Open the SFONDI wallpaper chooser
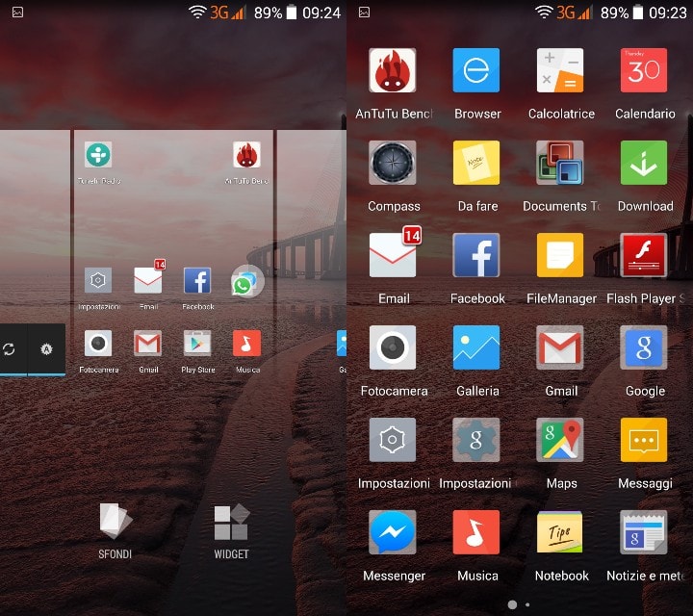The image size is (693, 616). [x=115, y=531]
